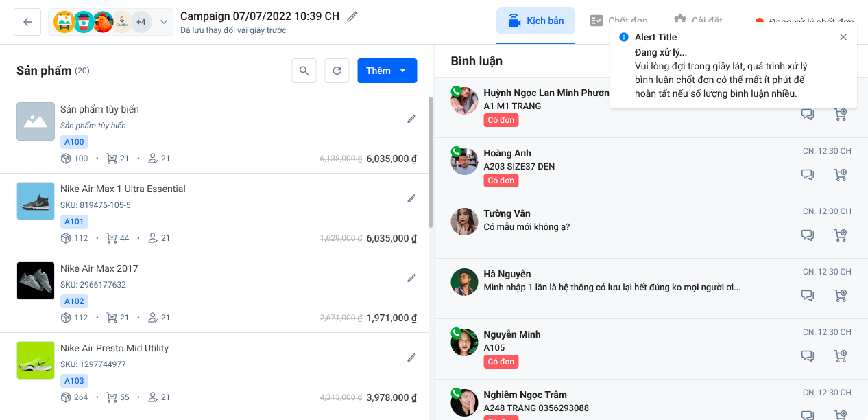
Task: Click the back arrow button
Action: tap(27, 22)
